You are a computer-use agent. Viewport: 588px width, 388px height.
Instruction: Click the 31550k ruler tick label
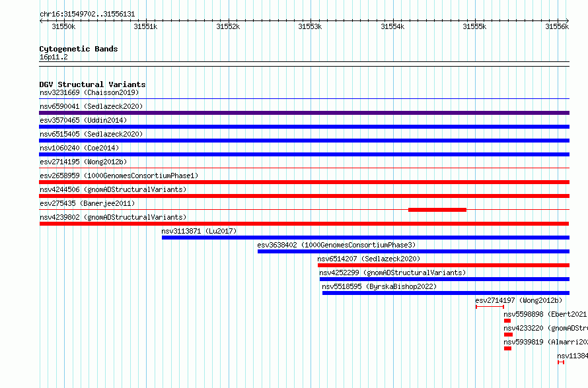pyautogui.click(x=63, y=26)
